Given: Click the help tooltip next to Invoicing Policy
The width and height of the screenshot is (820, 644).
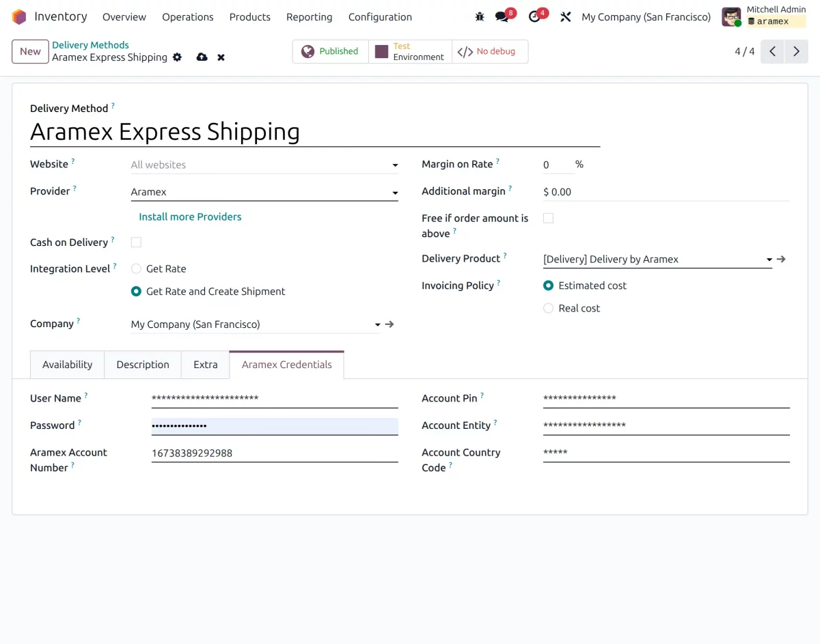Looking at the screenshot, I should [499, 283].
